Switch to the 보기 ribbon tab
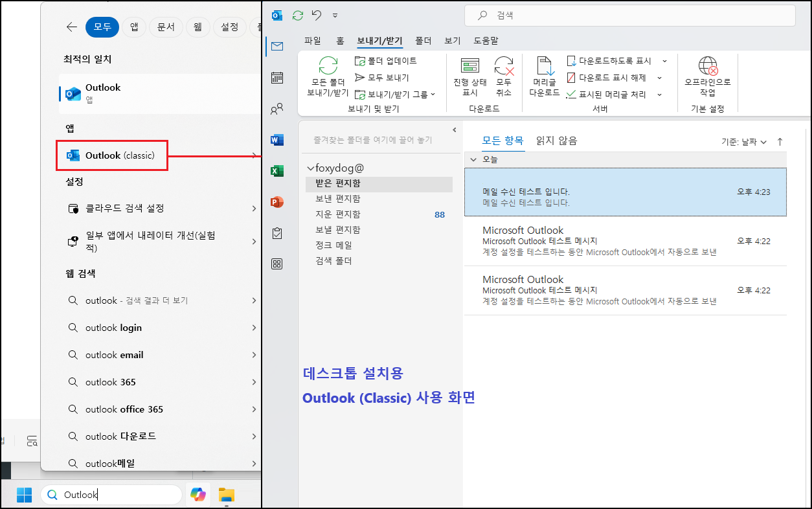The image size is (812, 509). [x=453, y=41]
